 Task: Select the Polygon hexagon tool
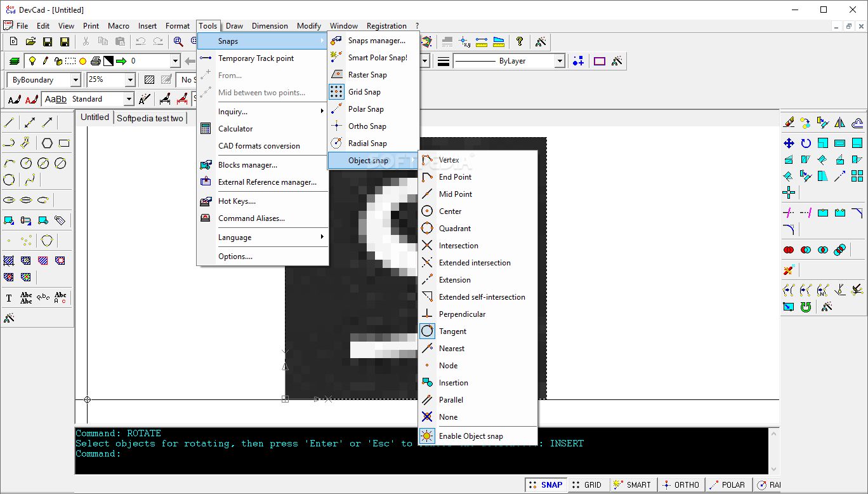pyautogui.click(x=47, y=143)
